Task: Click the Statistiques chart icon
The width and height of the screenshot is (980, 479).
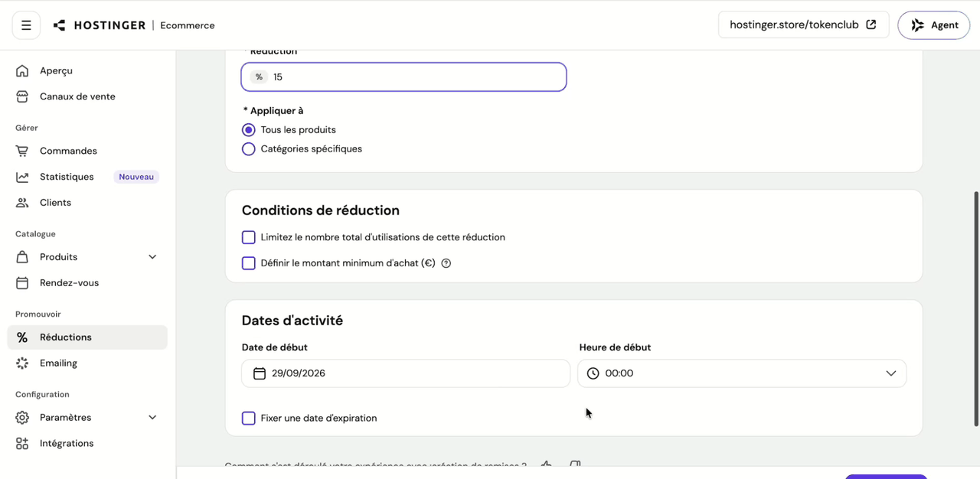Action: 22,177
